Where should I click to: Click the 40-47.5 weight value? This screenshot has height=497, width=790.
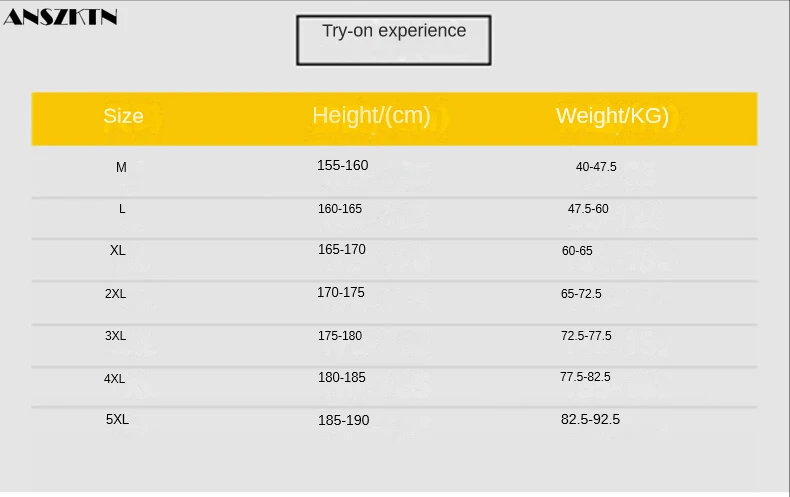[596, 167]
